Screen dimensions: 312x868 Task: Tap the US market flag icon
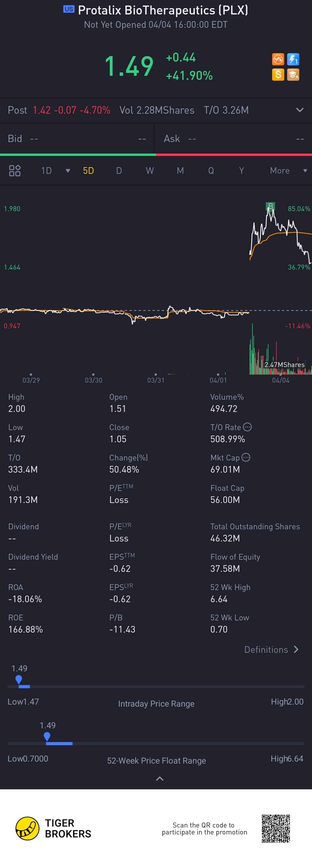pyautogui.click(x=69, y=9)
